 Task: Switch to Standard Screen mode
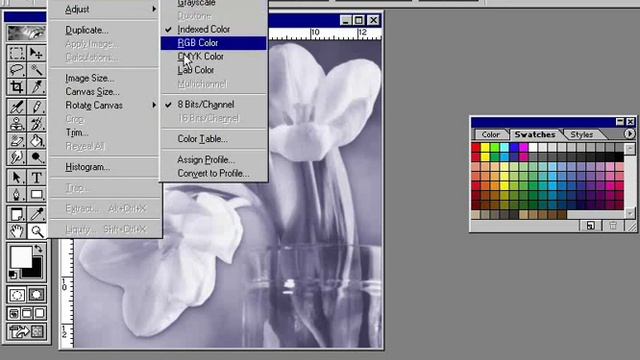click(x=14, y=313)
